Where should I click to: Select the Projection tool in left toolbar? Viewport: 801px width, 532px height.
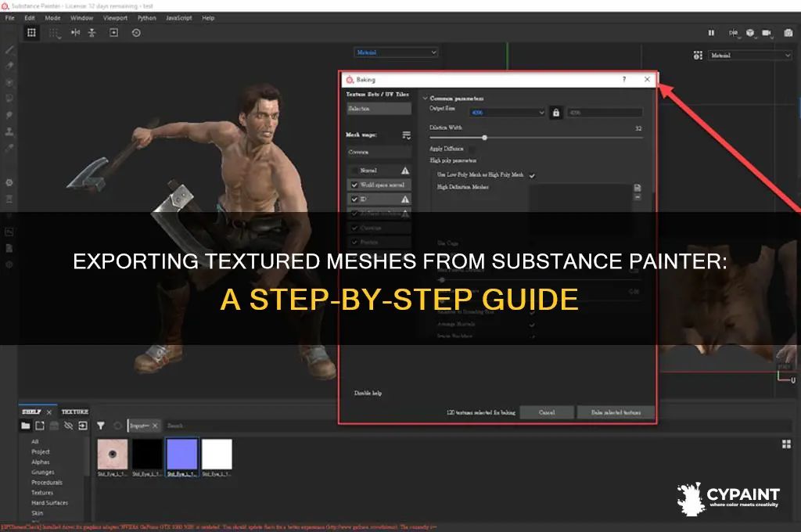point(9,82)
